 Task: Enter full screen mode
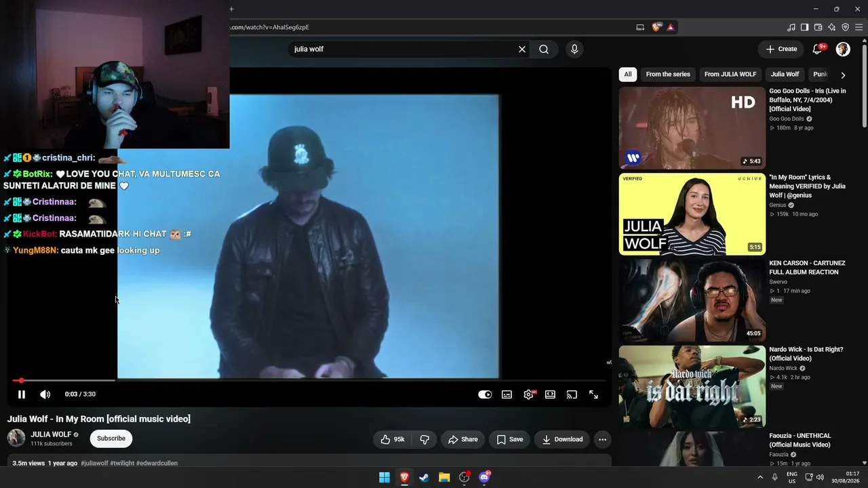[x=593, y=394]
